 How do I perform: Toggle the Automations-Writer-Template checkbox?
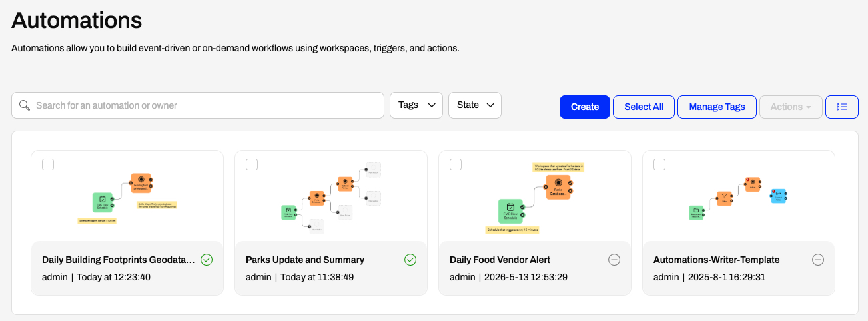click(659, 164)
